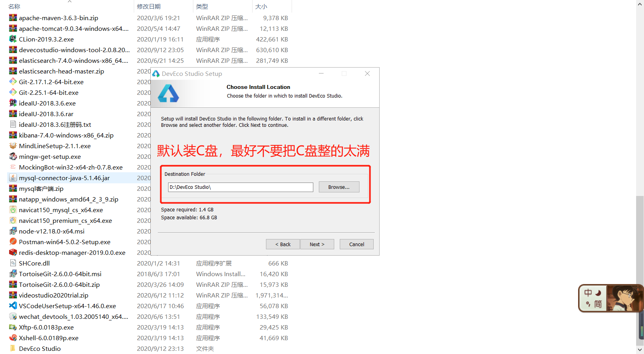Click the Git-2.17.1.2-64-bit.exe icon
Viewport: 644px width, 354px height.
coord(13,82)
